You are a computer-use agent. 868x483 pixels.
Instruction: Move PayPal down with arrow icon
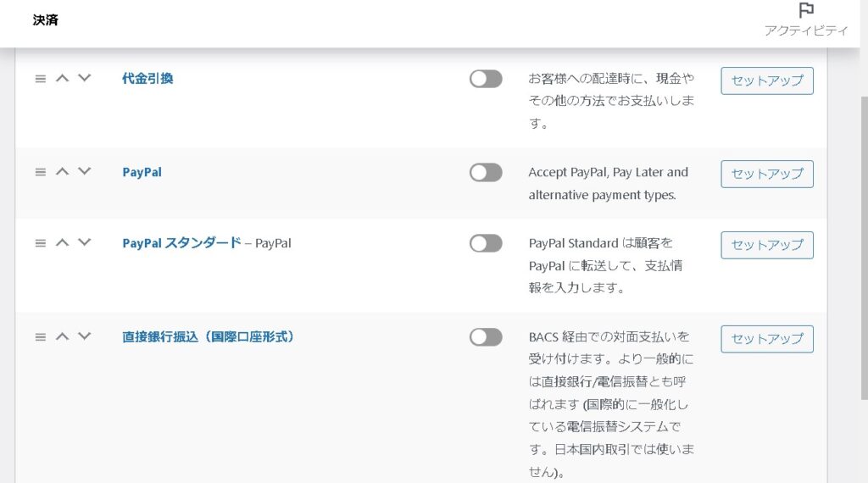[84, 171]
